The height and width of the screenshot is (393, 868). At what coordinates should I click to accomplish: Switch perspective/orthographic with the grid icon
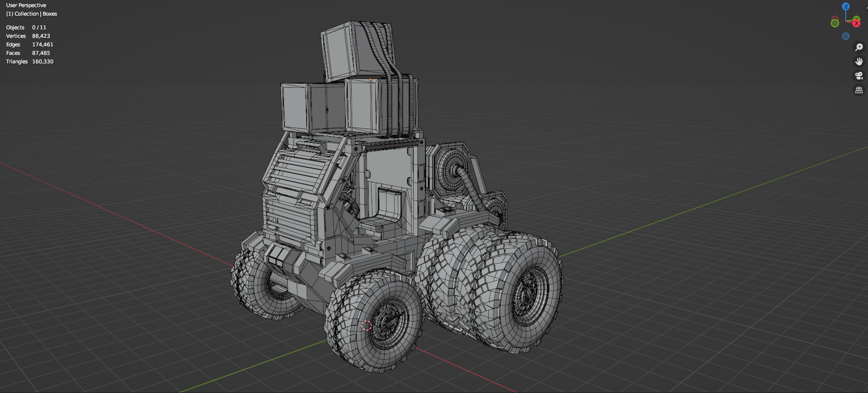859,90
